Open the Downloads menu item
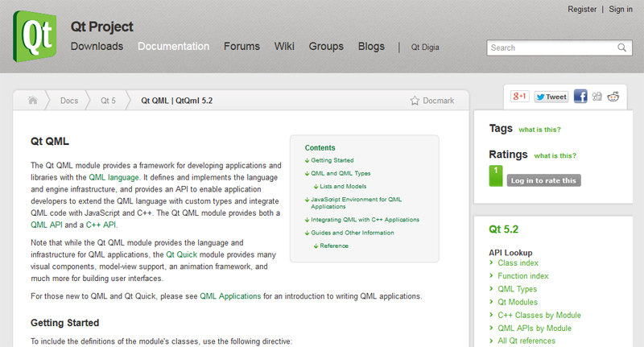The width and height of the screenshot is (644, 347). 97,47
